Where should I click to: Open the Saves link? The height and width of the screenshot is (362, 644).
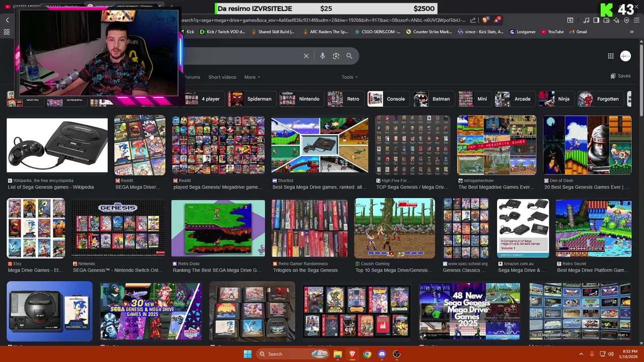click(x=620, y=76)
